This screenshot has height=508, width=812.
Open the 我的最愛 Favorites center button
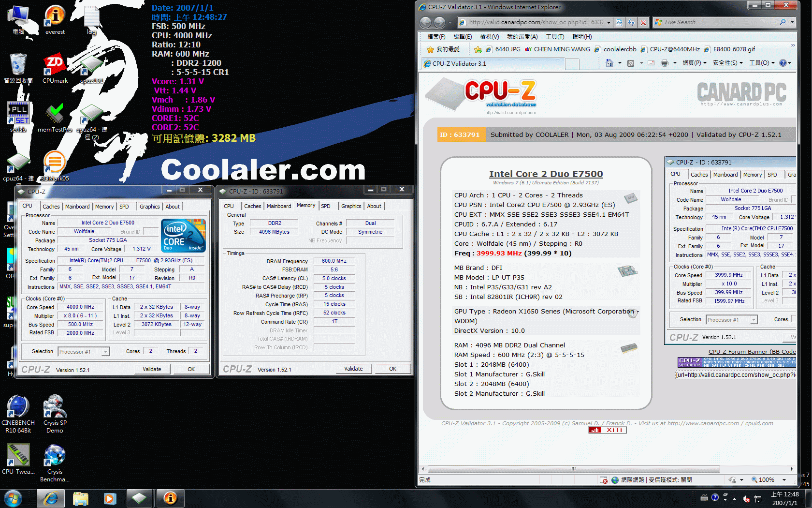443,49
